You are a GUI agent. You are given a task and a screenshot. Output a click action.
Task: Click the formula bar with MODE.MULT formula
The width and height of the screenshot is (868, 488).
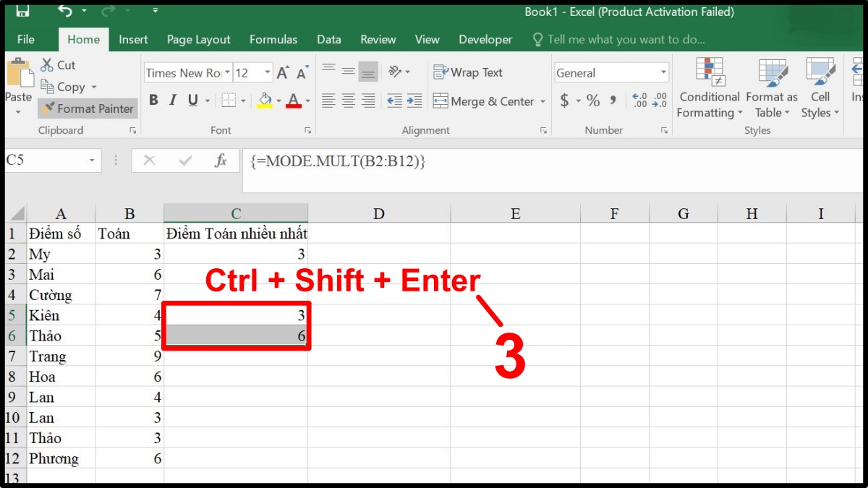pyautogui.click(x=553, y=171)
